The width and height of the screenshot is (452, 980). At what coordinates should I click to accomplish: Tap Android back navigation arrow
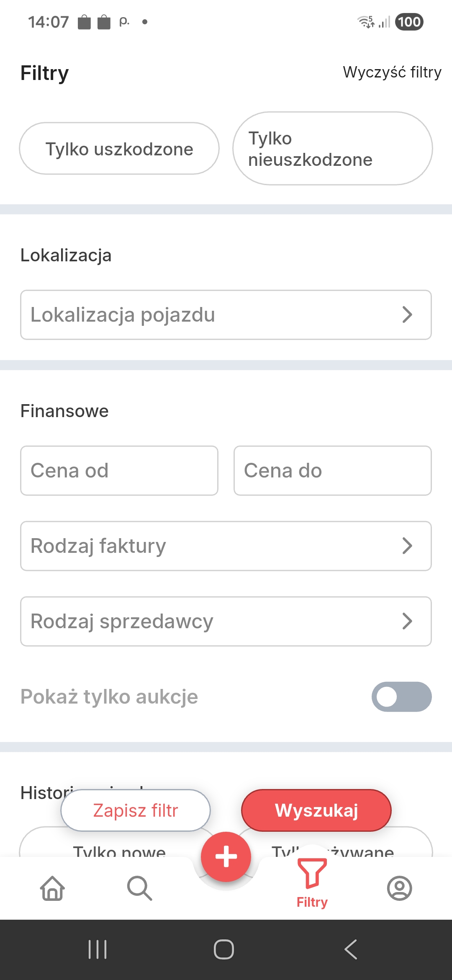click(351, 949)
